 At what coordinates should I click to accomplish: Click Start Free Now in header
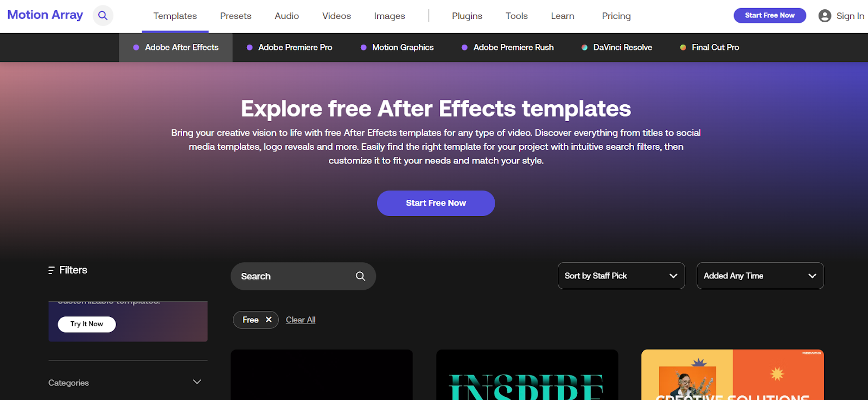click(770, 15)
